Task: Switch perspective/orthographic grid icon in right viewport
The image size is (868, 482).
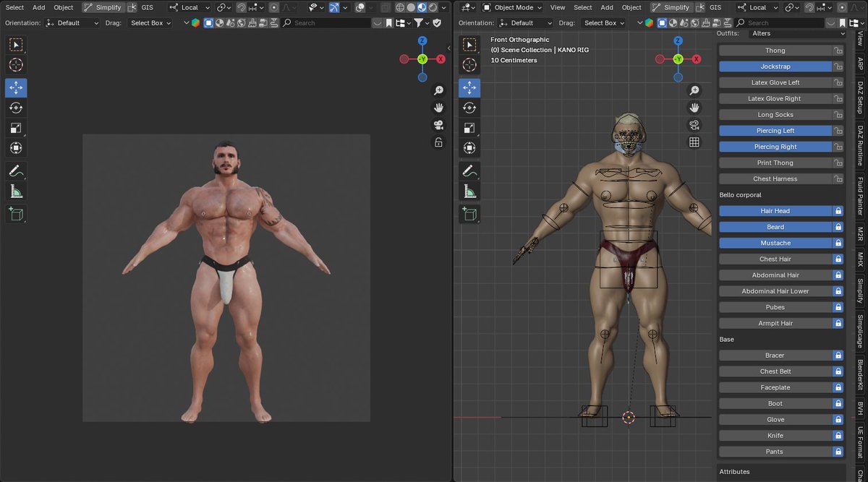Action: click(694, 142)
